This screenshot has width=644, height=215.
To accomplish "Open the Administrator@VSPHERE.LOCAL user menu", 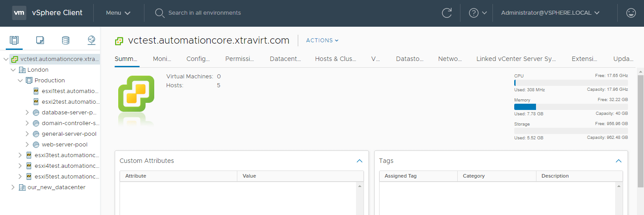I will pyautogui.click(x=550, y=13).
